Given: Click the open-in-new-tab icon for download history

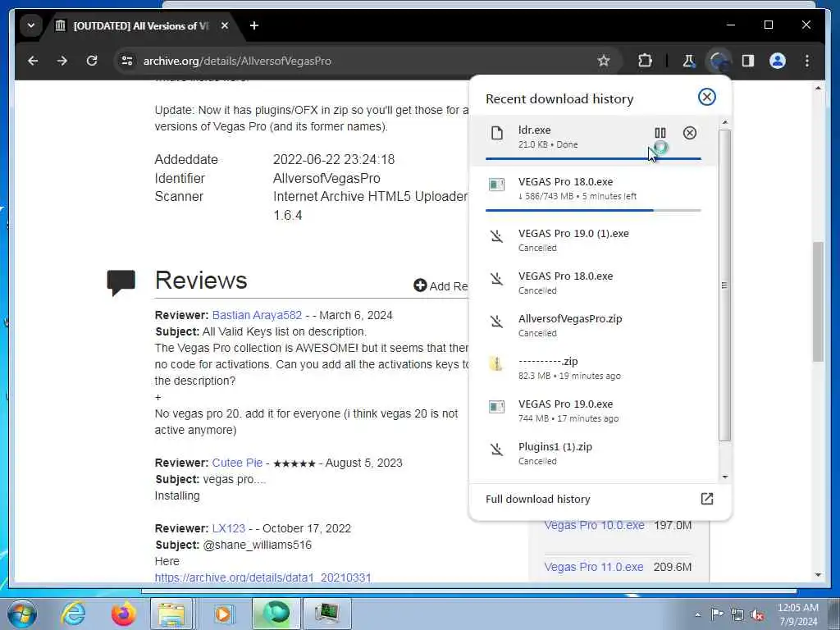Looking at the screenshot, I should [706, 500].
